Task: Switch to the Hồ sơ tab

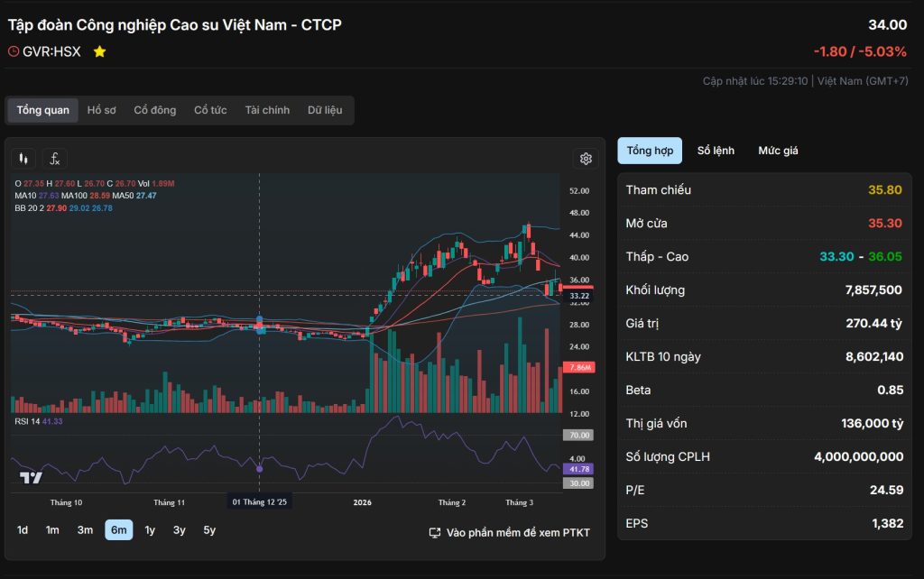Action: [101, 110]
